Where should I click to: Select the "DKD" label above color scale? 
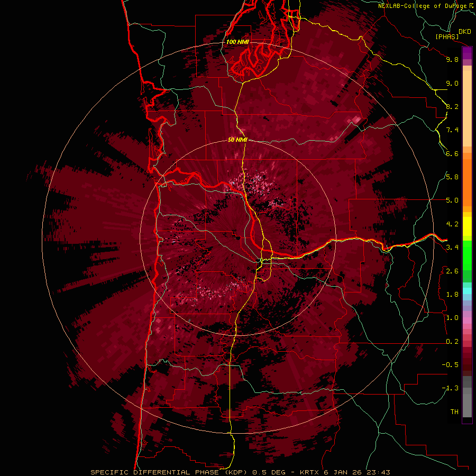coord(465,32)
